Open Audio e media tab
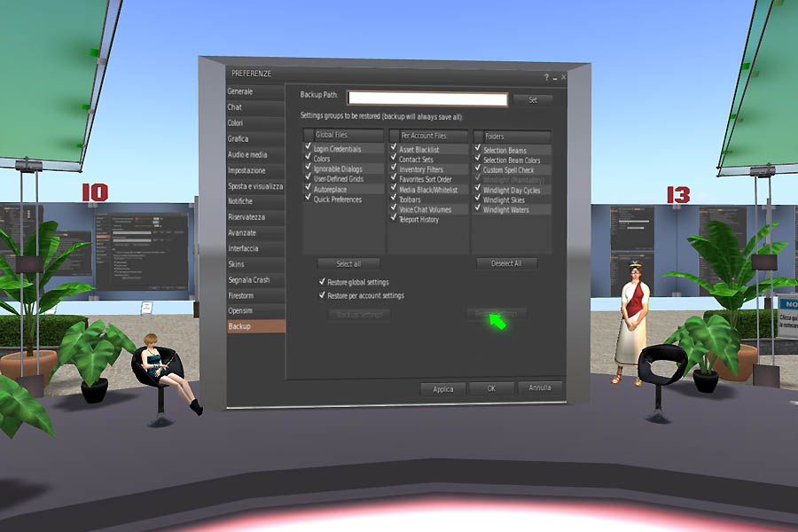798x532 pixels. tap(255, 155)
